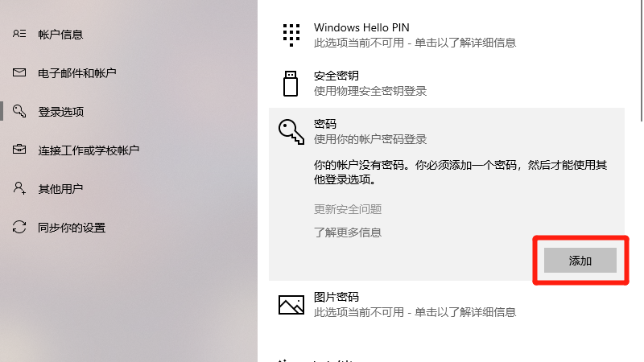Click the briefcase icon for 连接工作或学校帐户
The image size is (644, 362).
[x=19, y=150]
